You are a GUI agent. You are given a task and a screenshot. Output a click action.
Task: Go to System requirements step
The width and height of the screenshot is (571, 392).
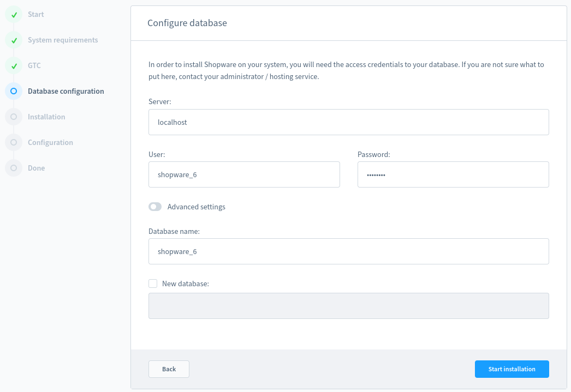[63, 40]
